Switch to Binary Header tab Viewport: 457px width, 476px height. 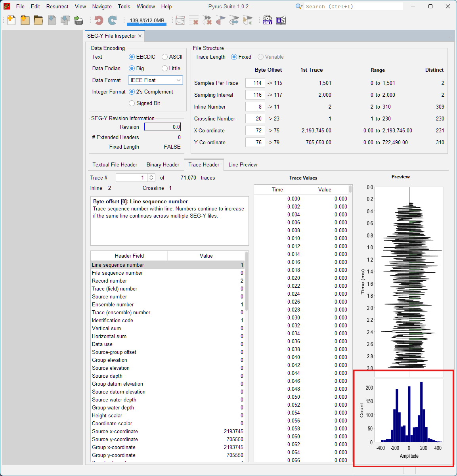pyautogui.click(x=163, y=164)
